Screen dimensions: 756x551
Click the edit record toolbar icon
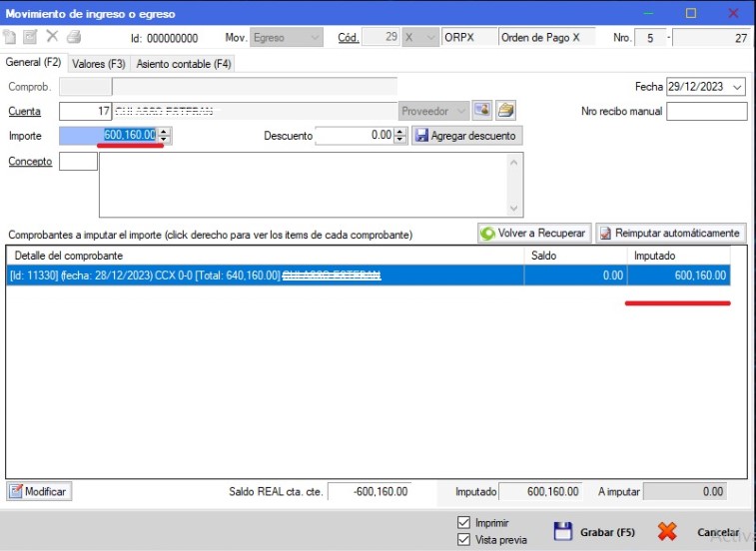point(31,38)
